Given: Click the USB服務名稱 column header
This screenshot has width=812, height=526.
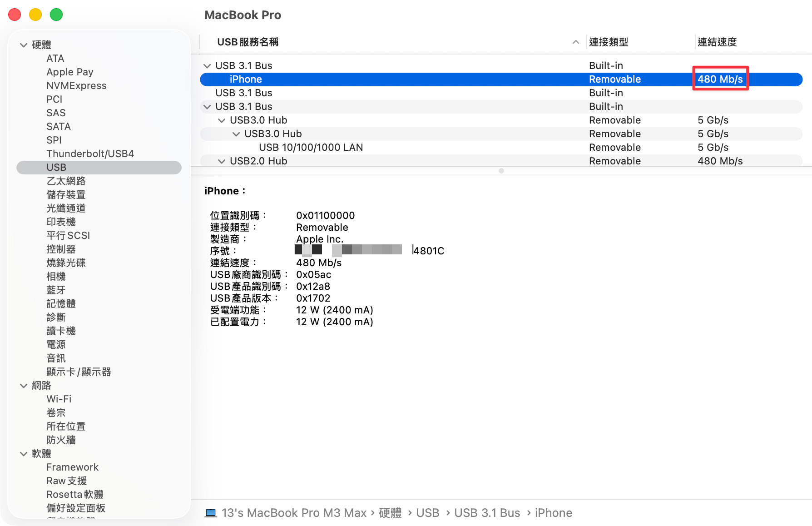Looking at the screenshot, I should (248, 42).
